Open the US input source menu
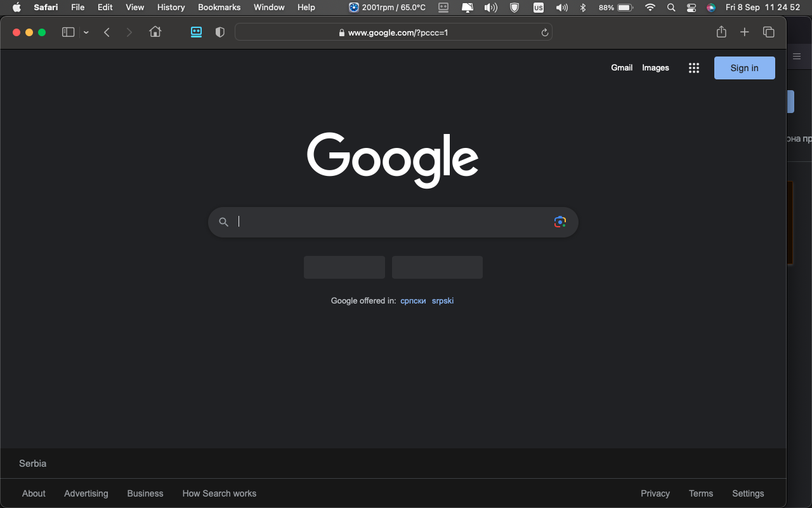Screen dimensions: 812x508 pos(539,8)
